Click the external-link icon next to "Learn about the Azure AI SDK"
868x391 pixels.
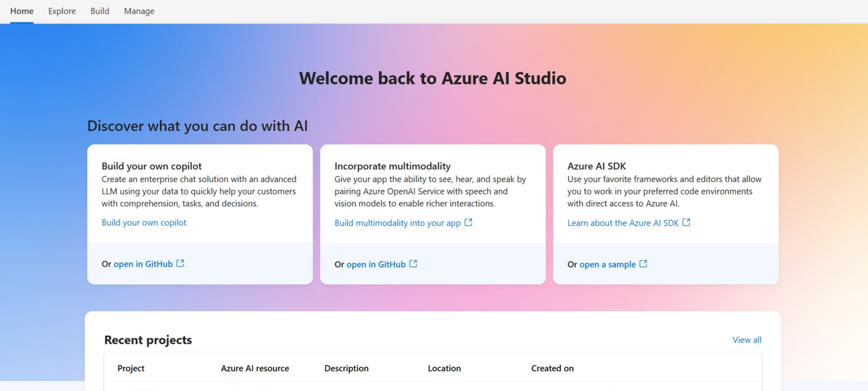pos(687,222)
